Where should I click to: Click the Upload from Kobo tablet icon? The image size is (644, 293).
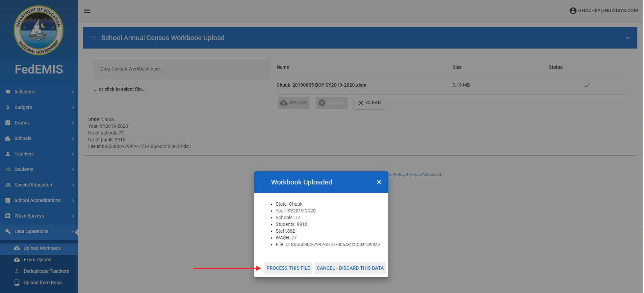coord(17,283)
